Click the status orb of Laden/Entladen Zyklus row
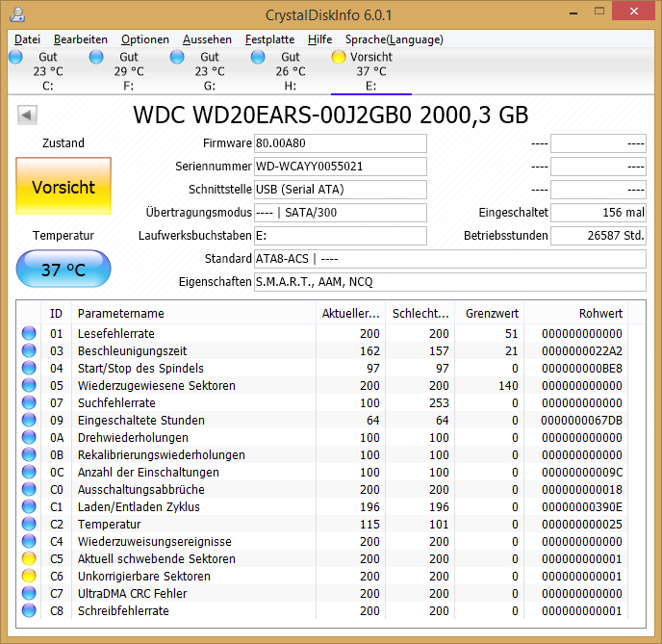The width and height of the screenshot is (662, 644). 29,506
